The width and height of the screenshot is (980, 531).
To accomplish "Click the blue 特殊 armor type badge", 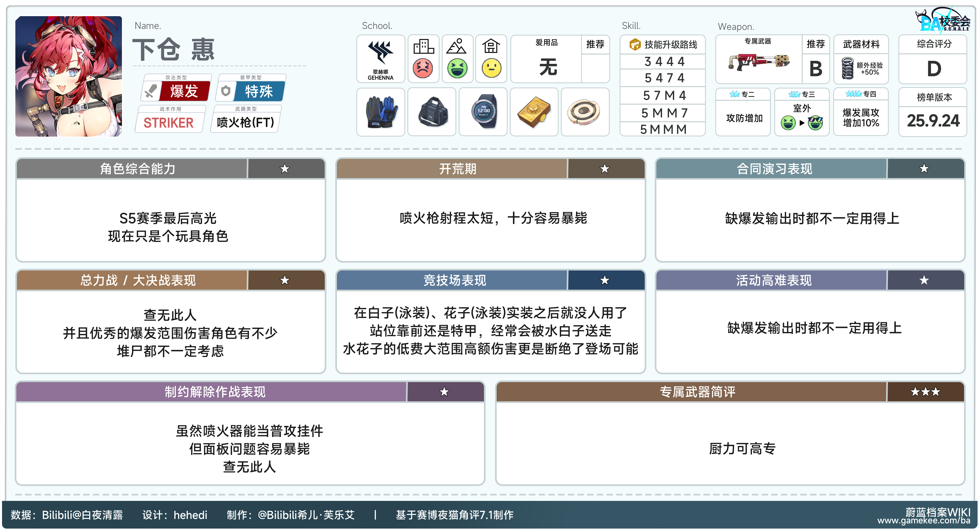I will tap(259, 91).
